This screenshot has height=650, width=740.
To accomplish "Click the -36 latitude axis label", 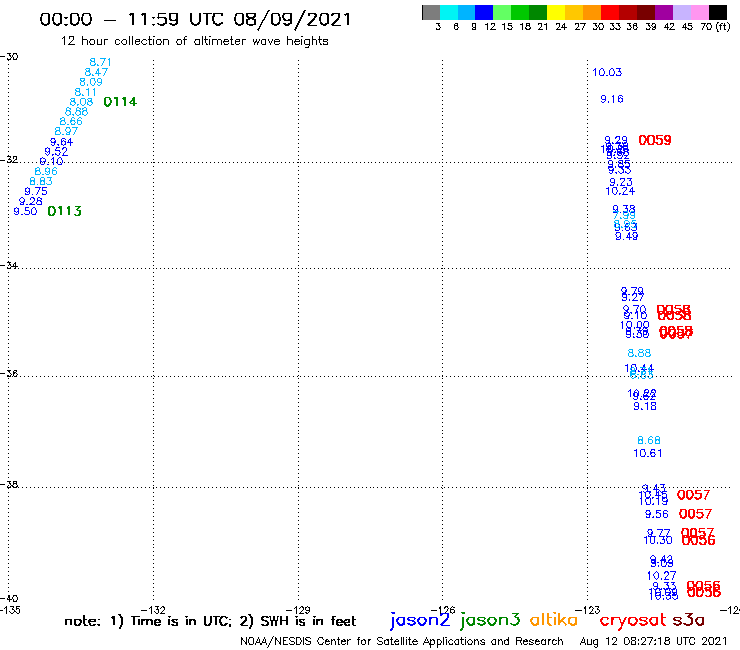I will (9, 373).
